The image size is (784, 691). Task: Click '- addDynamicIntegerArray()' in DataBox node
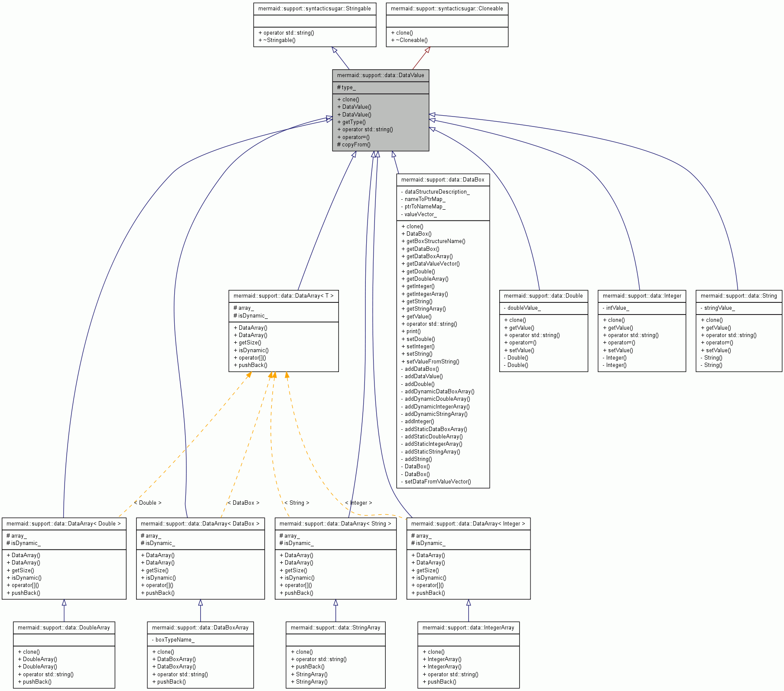tap(435, 407)
